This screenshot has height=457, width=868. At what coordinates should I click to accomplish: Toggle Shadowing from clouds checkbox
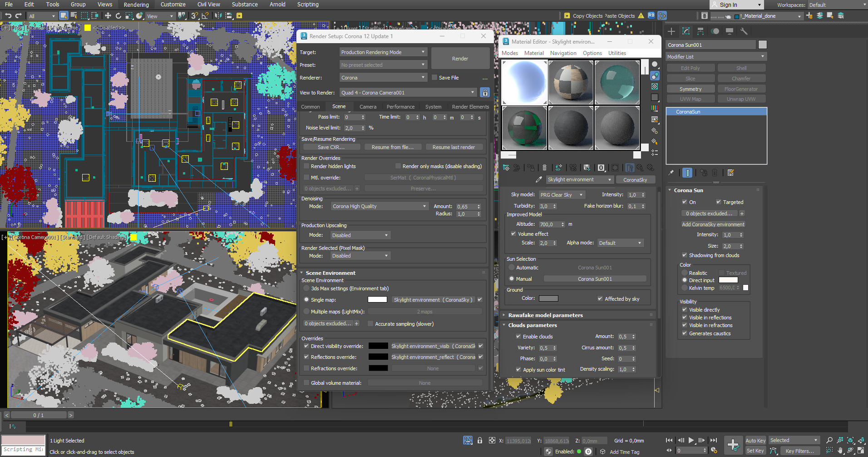[685, 255]
